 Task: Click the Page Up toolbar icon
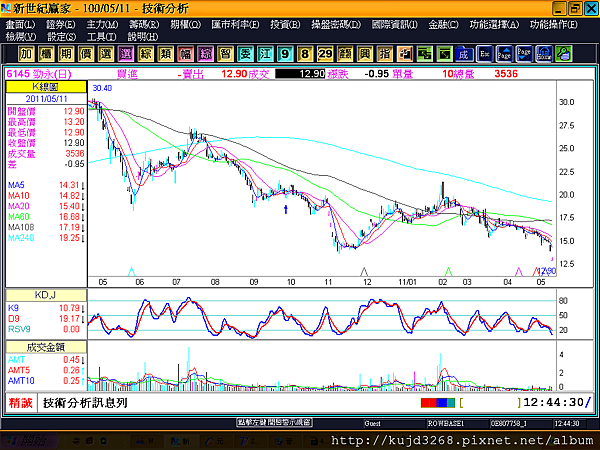[504, 54]
